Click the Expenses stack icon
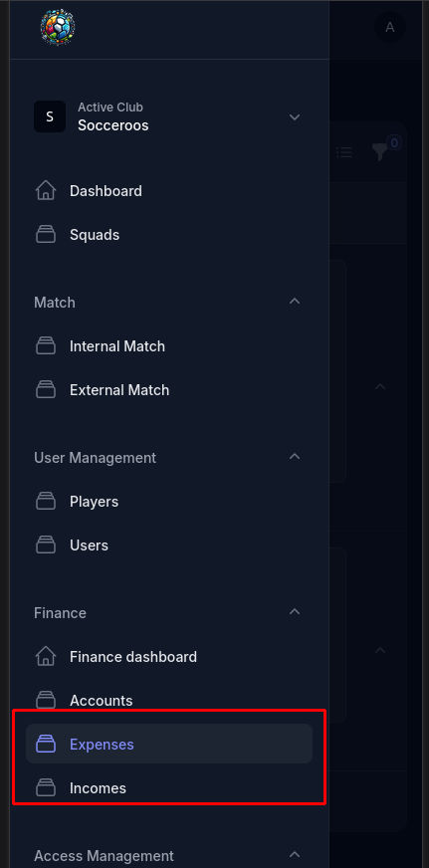 (46, 745)
